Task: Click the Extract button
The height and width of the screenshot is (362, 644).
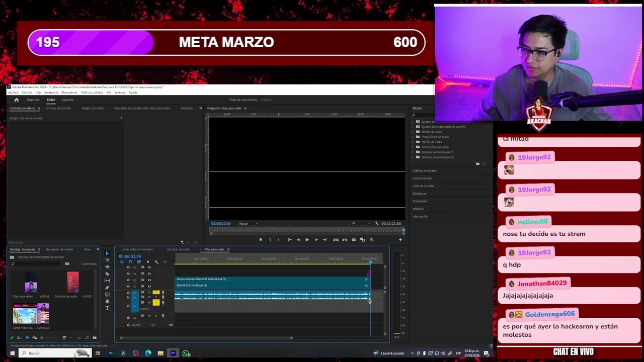Action: tap(345, 240)
